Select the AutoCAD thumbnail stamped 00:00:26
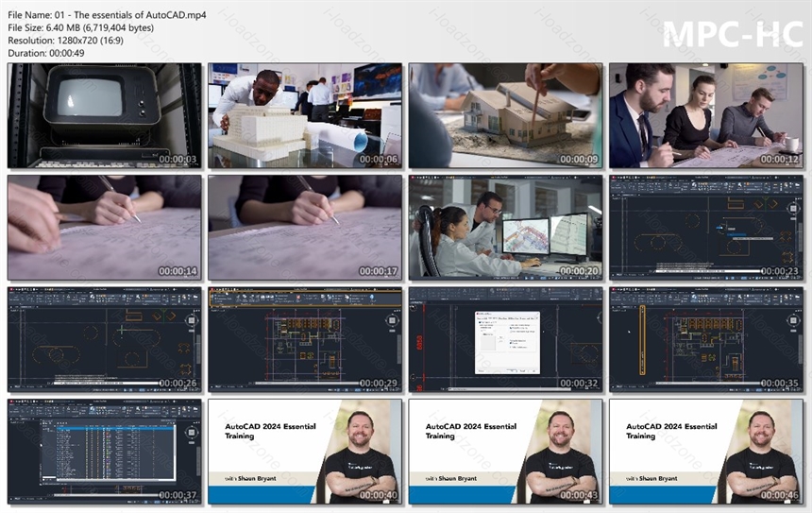The image size is (812, 513). click(105, 339)
